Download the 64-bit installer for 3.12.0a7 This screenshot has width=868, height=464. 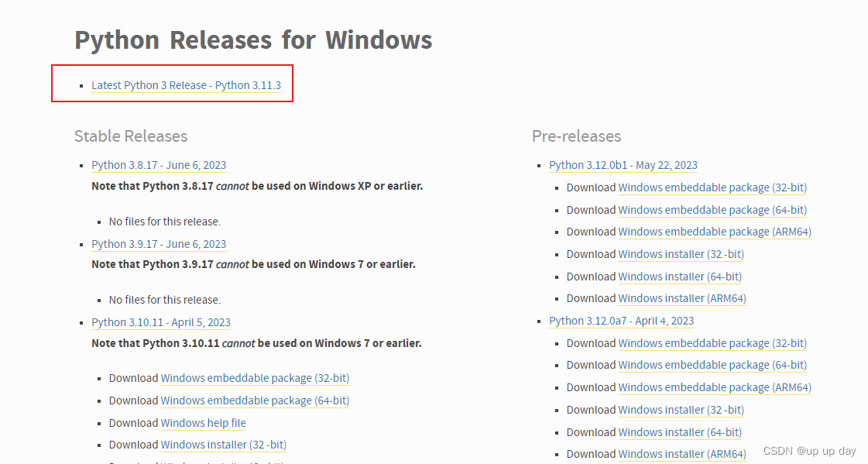coord(680,432)
